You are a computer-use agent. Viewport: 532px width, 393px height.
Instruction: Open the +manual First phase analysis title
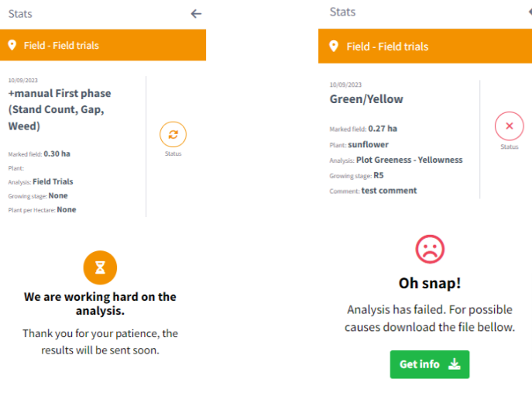point(60,109)
